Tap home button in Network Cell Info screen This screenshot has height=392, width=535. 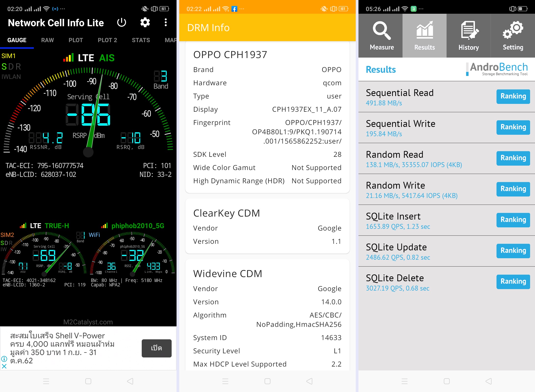88,381
